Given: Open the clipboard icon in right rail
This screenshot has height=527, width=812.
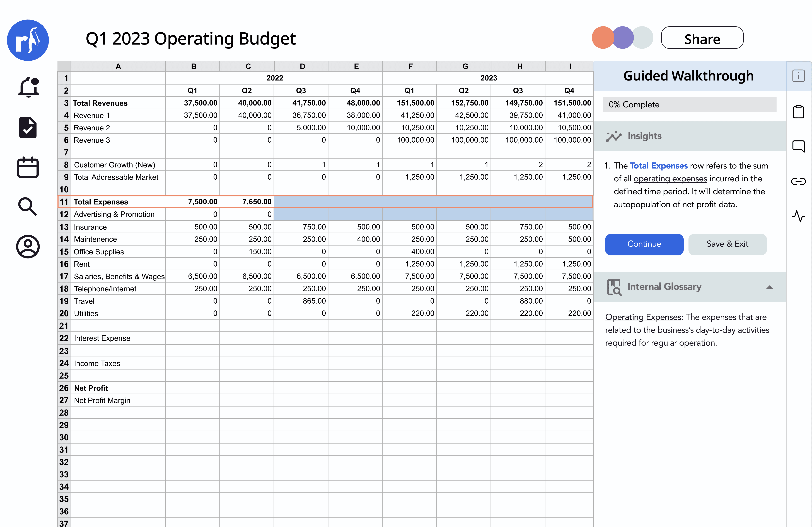Looking at the screenshot, I should pos(798,111).
